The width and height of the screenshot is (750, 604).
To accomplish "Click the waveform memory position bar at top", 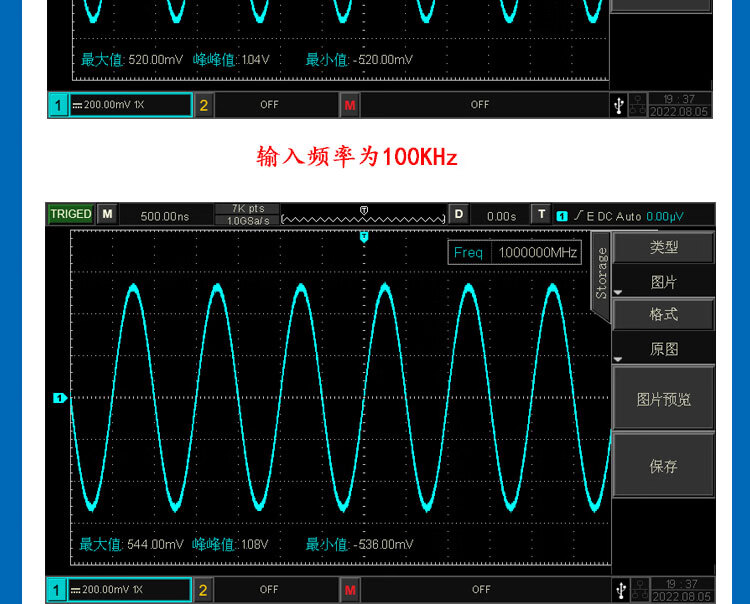I will tap(363, 215).
